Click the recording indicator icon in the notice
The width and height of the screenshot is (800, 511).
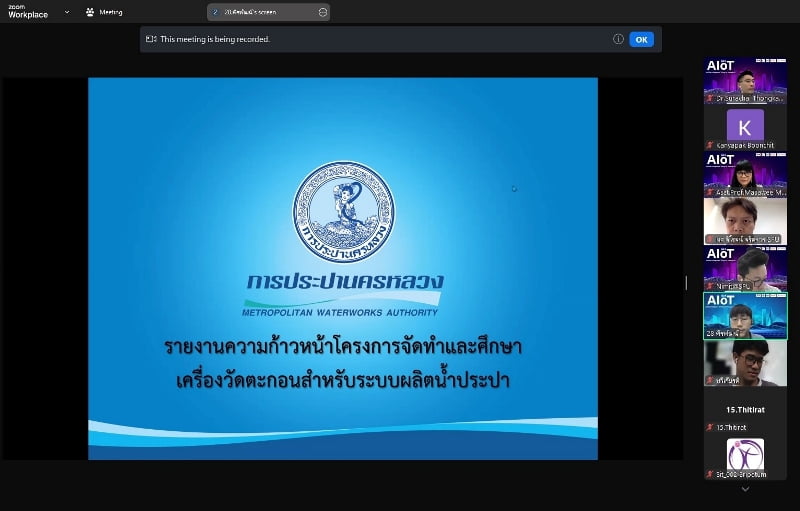coord(151,39)
